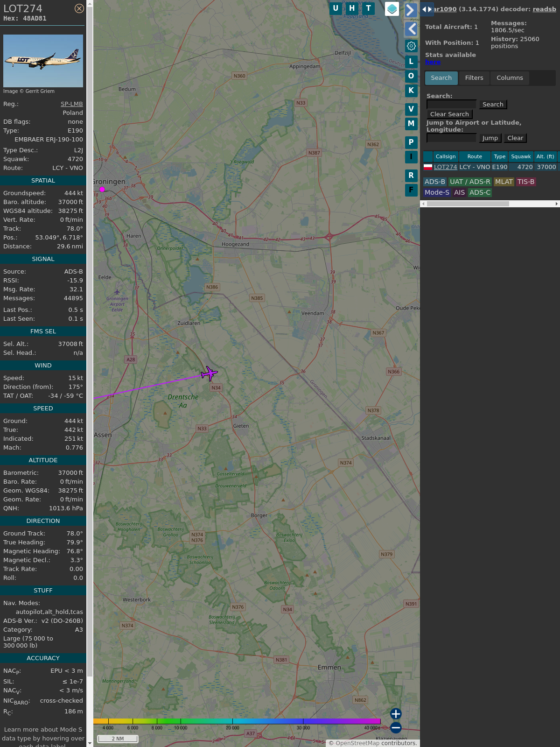Sort table by Alt. (ft) column
This screenshot has width=560, height=747.
545,157
